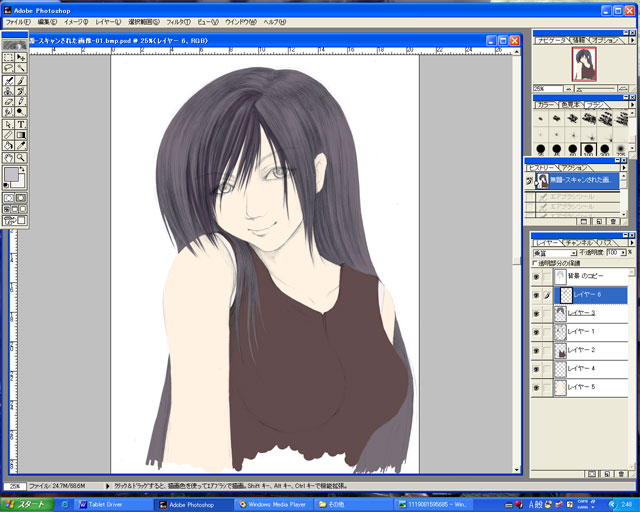Hide the レイヤー 3 layer

click(x=536, y=314)
